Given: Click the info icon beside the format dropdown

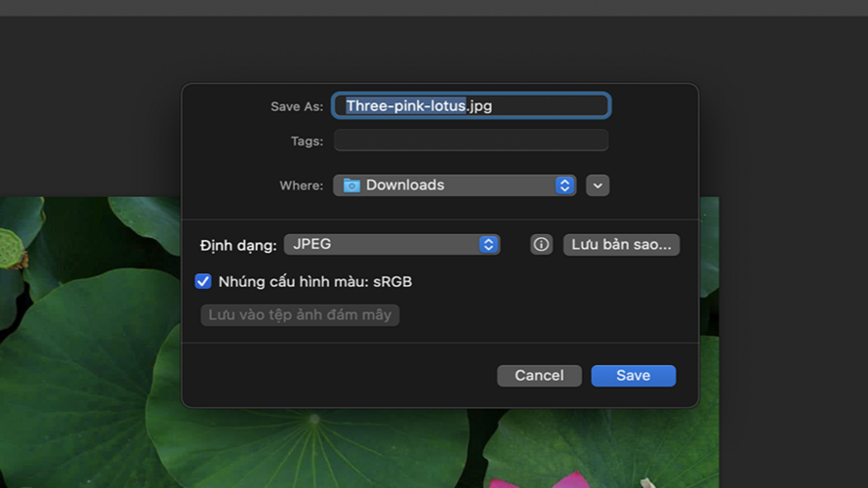Looking at the screenshot, I should [541, 245].
